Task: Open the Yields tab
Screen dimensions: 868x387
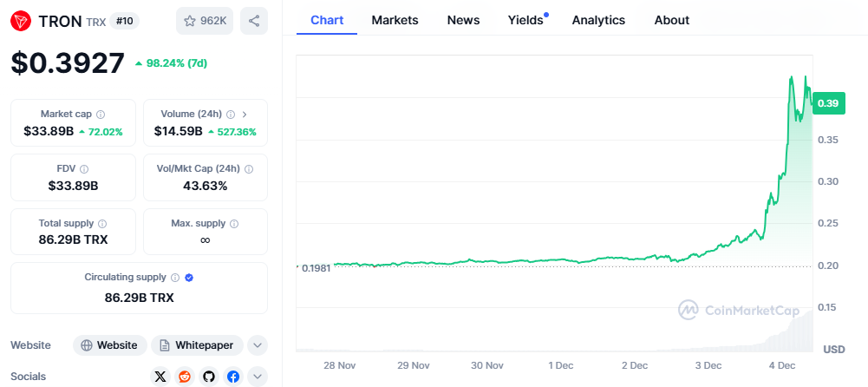Action: click(x=525, y=20)
